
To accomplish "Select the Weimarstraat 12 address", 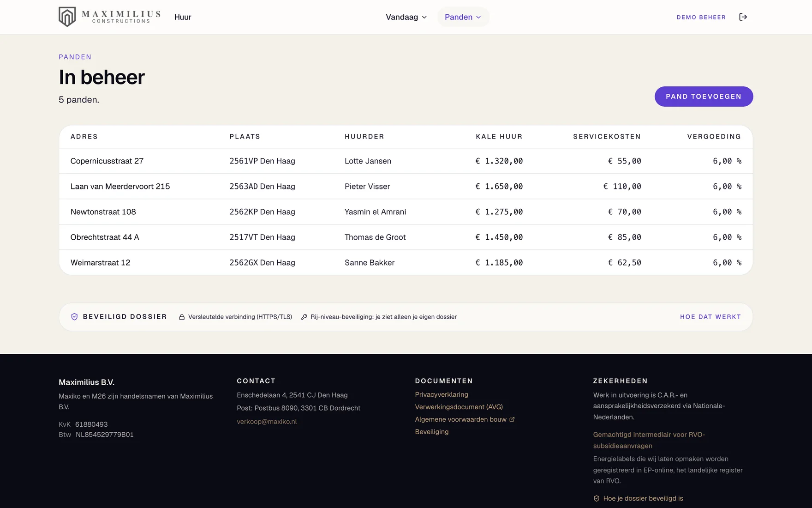I will click(101, 263).
